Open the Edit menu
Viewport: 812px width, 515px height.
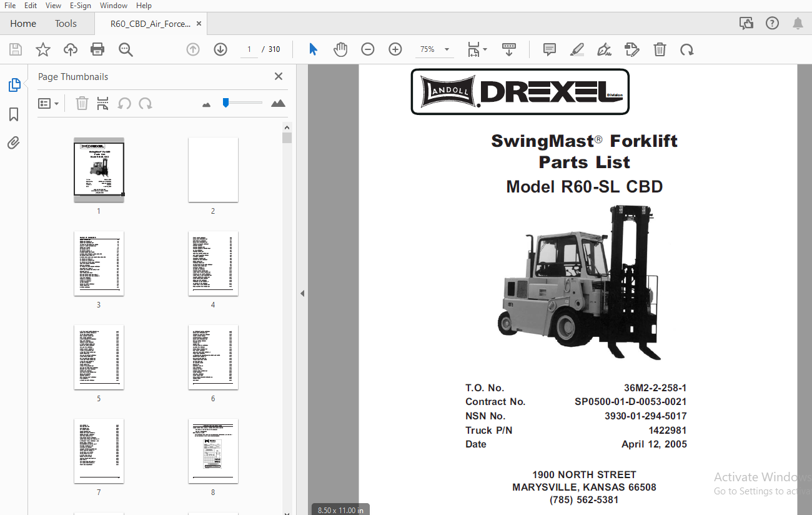[x=30, y=6]
